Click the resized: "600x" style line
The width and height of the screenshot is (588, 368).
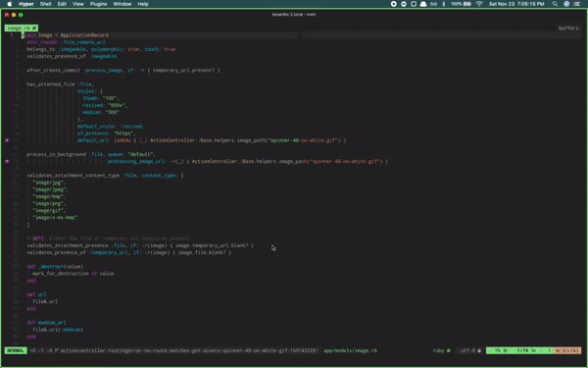click(x=106, y=105)
